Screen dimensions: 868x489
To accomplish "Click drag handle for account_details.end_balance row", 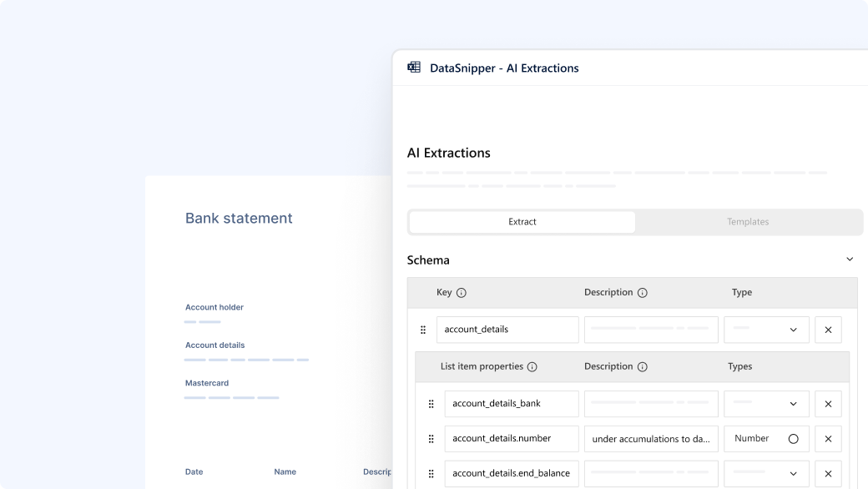I will (x=431, y=473).
